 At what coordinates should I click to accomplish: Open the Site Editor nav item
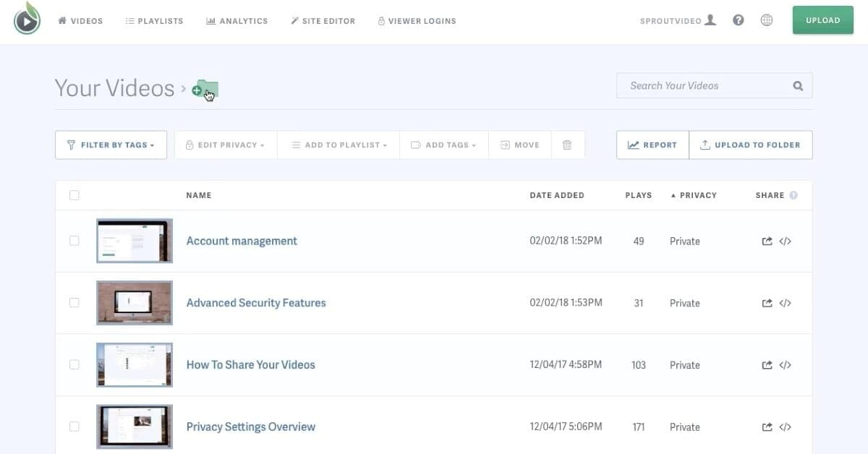pos(323,21)
